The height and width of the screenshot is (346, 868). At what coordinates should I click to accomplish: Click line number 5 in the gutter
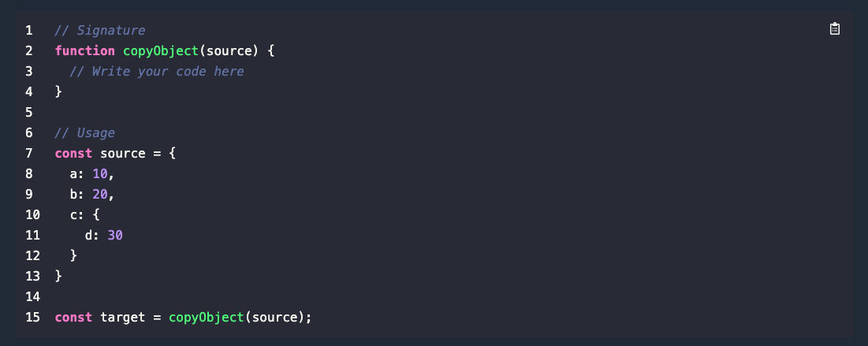pyautogui.click(x=29, y=113)
